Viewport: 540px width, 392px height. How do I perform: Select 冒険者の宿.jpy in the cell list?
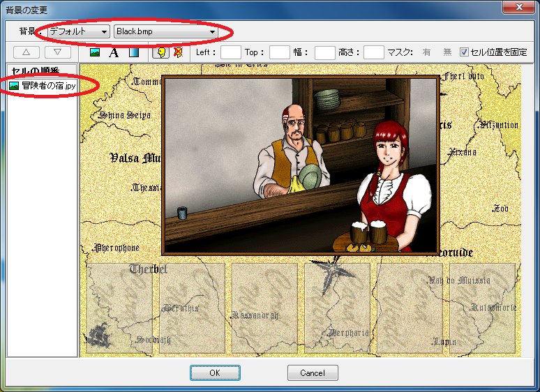click(x=43, y=86)
